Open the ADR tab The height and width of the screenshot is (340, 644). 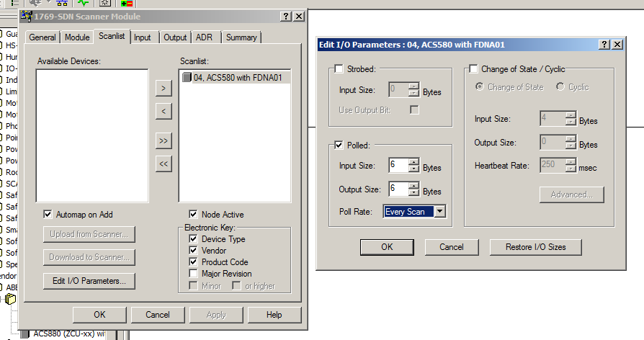203,37
